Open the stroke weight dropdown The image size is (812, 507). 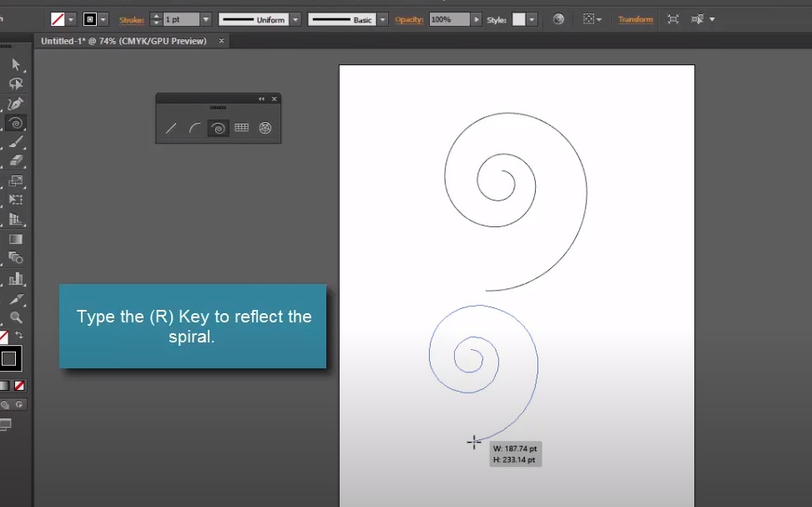coord(206,20)
